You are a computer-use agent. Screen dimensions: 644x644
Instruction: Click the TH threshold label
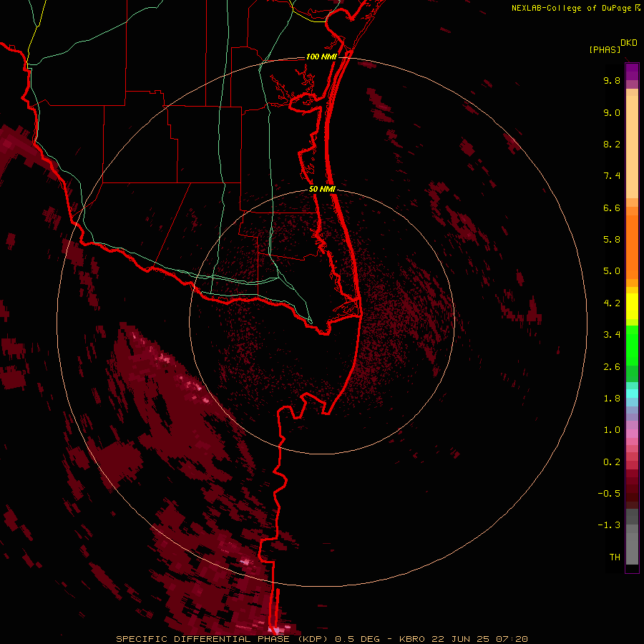(x=615, y=557)
